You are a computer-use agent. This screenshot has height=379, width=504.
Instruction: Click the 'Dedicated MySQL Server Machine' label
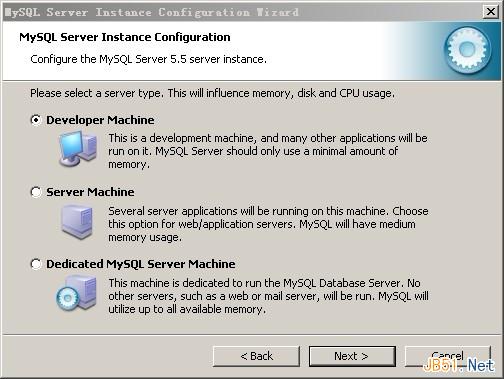141,264
